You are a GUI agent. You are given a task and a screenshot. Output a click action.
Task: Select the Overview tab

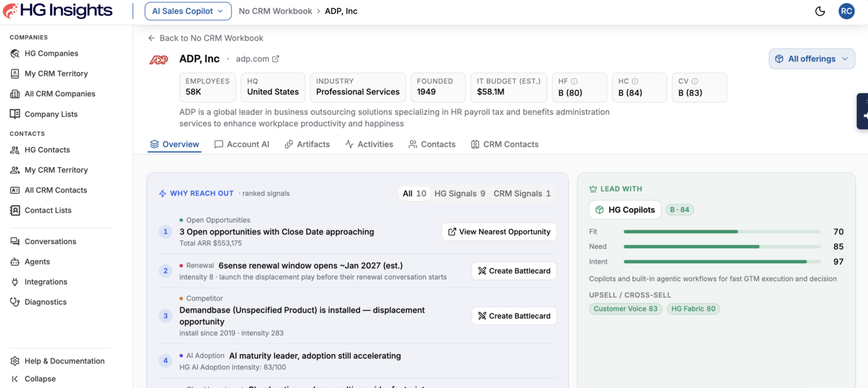click(175, 144)
